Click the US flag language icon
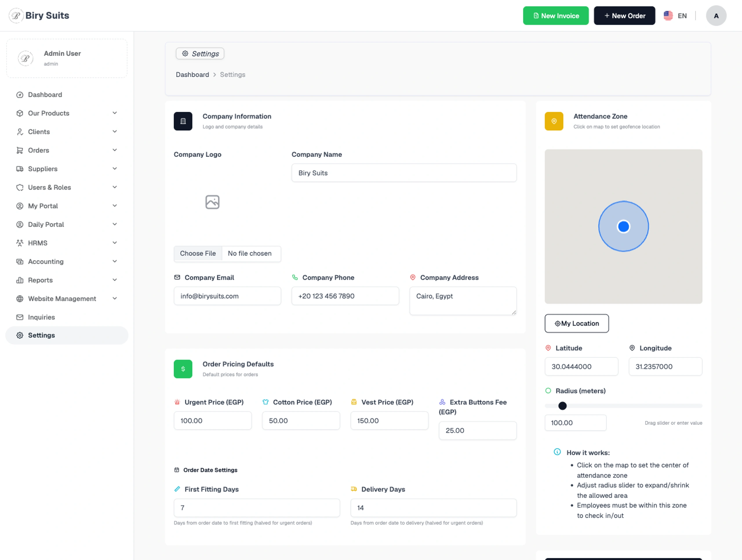This screenshot has width=742, height=560. (668, 16)
